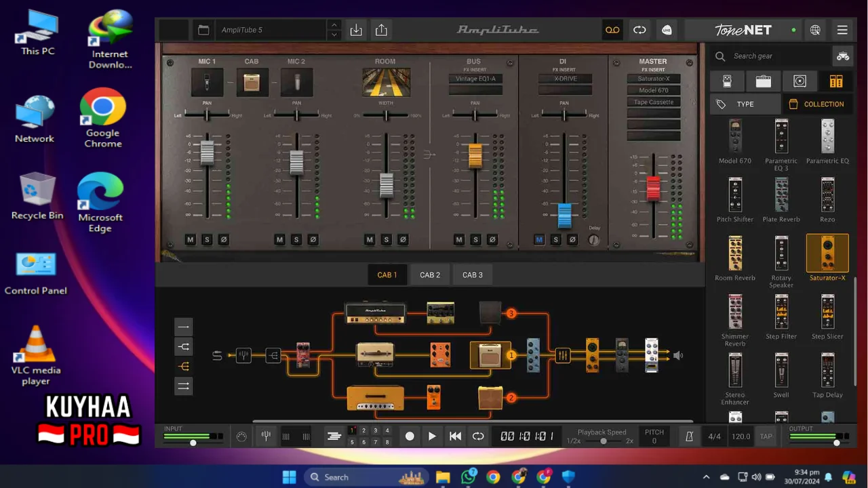Select the three-way split signal chain layout

[x=184, y=366]
